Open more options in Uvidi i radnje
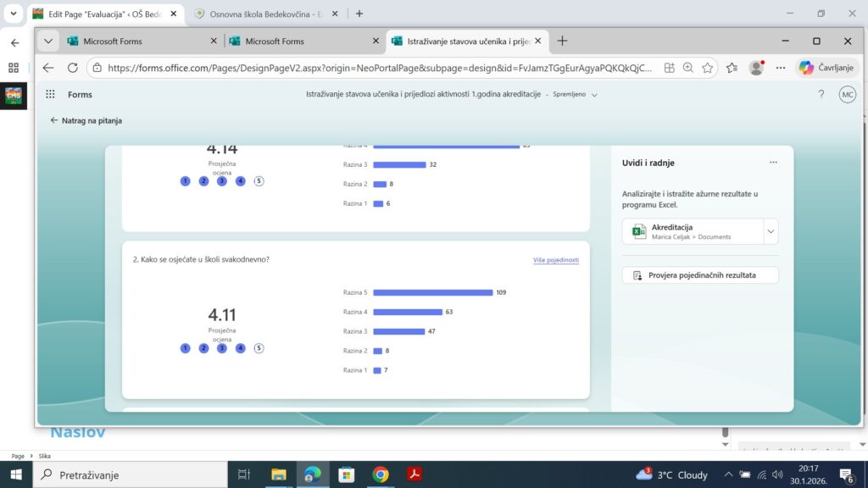 [773, 163]
